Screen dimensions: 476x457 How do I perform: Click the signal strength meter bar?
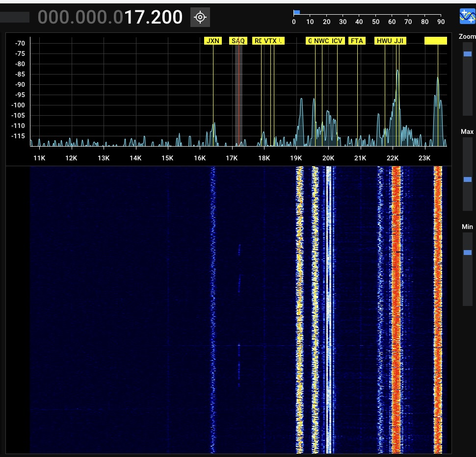tap(297, 12)
